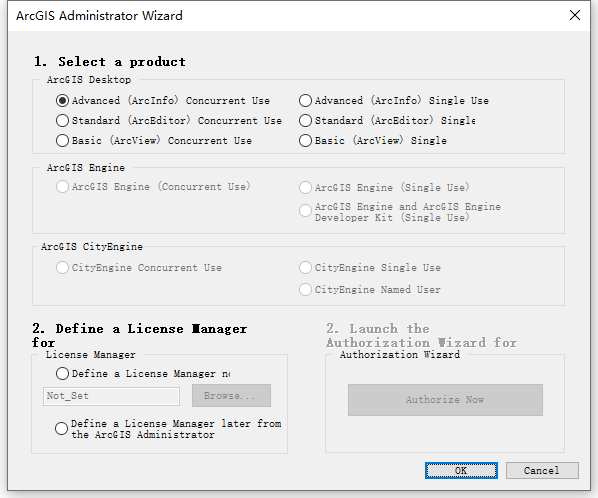Click the ArcGIS Administrator Wizard title text

(x=99, y=16)
